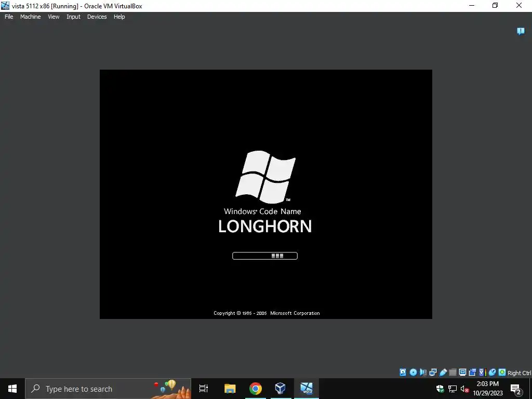Open Windows Security tray icon
This screenshot has width=532, height=399.
click(x=440, y=389)
